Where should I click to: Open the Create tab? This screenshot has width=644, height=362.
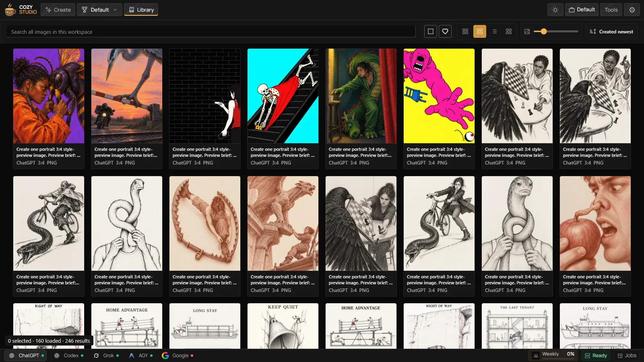click(x=58, y=10)
